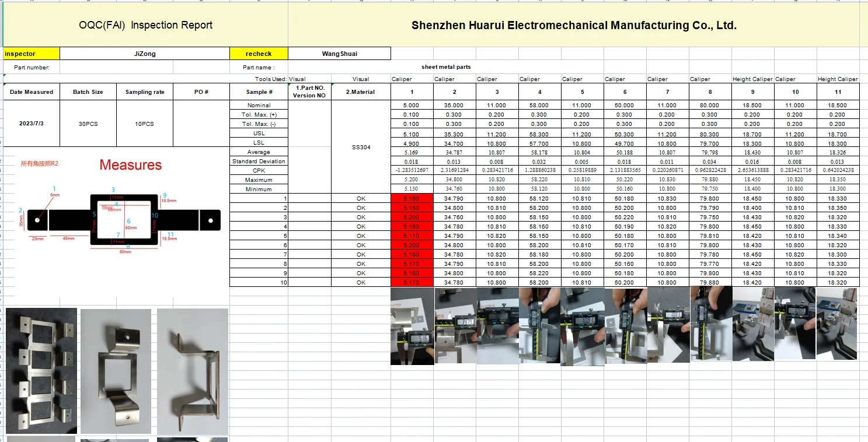Viewport: 868px width, 442px height.
Task: Select the "Average" row label
Action: pos(259,152)
